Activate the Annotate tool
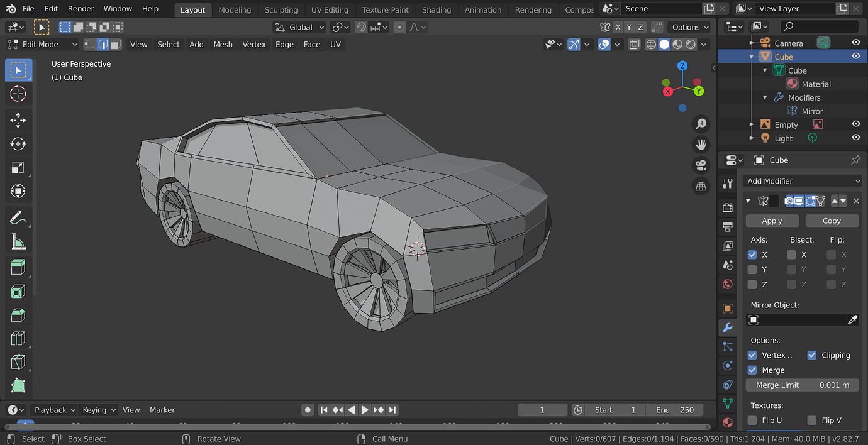This screenshot has width=868, height=445. [x=18, y=217]
